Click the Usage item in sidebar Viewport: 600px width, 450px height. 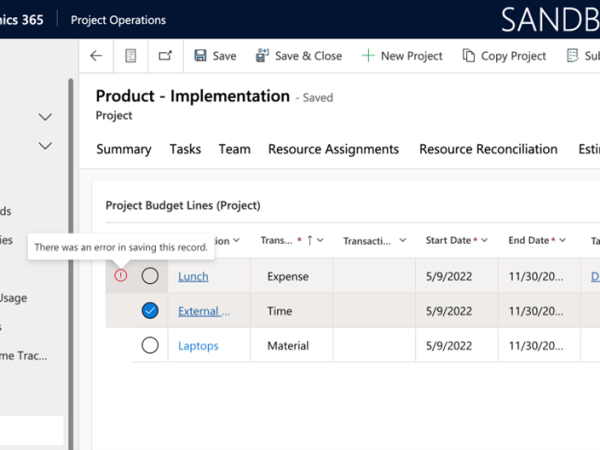[13, 298]
